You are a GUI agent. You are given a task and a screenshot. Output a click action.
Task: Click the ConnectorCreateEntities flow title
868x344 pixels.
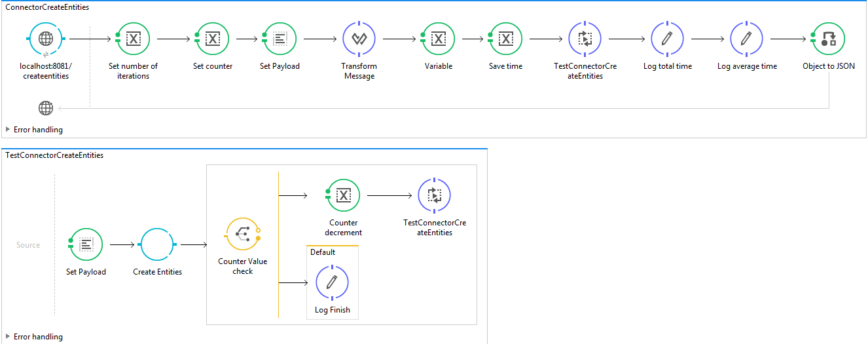pyautogui.click(x=47, y=7)
